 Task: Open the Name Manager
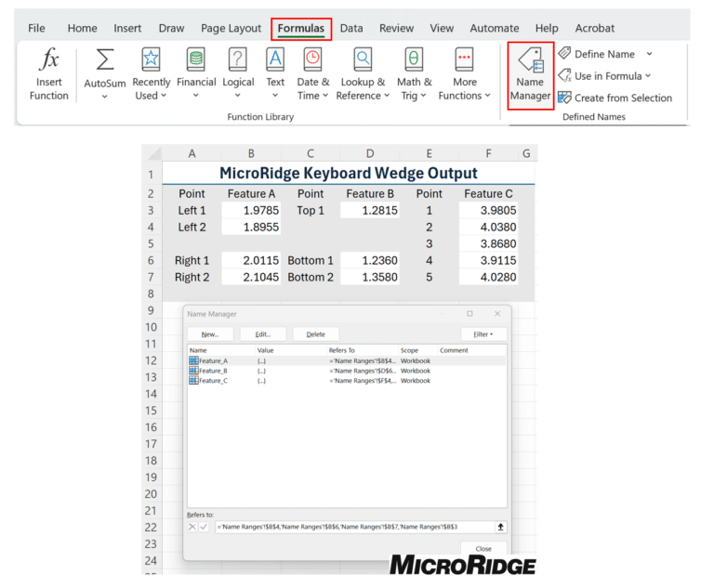point(531,75)
